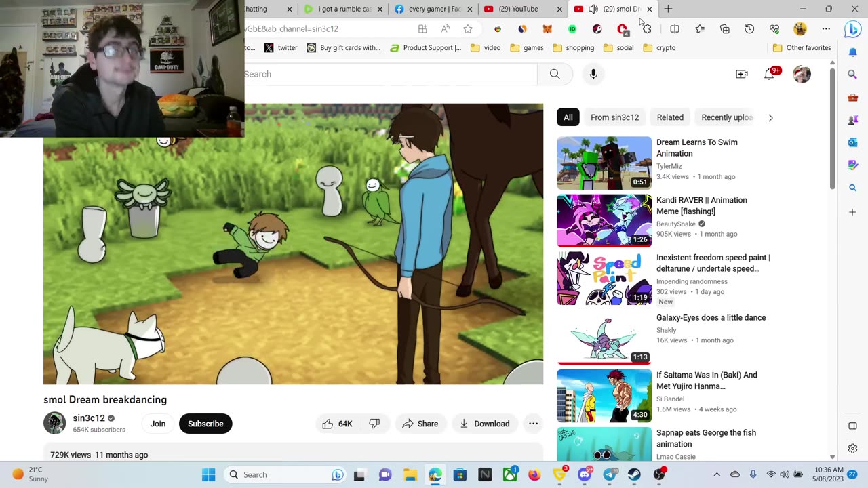Select the 'Recently uploaded' filter chip
The height and width of the screenshot is (488, 868).
point(727,117)
